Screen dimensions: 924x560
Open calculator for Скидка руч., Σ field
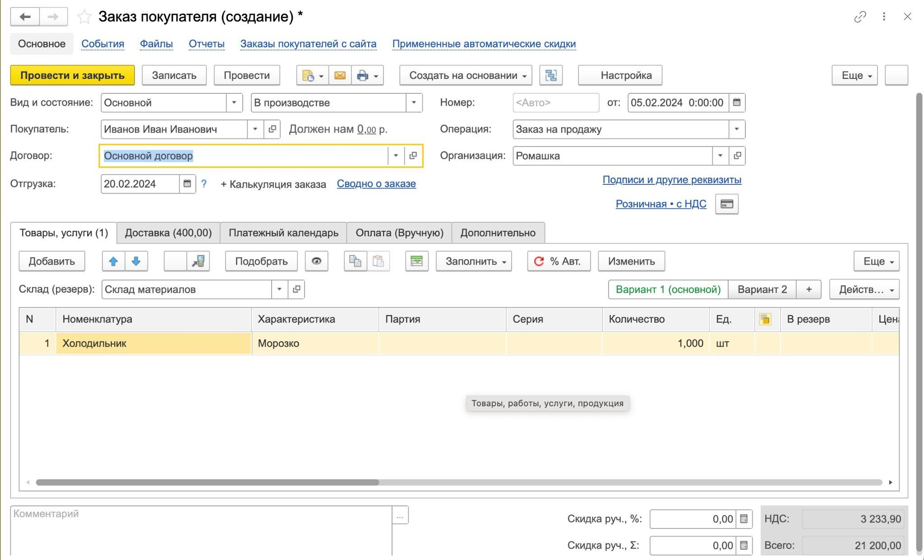point(744,546)
